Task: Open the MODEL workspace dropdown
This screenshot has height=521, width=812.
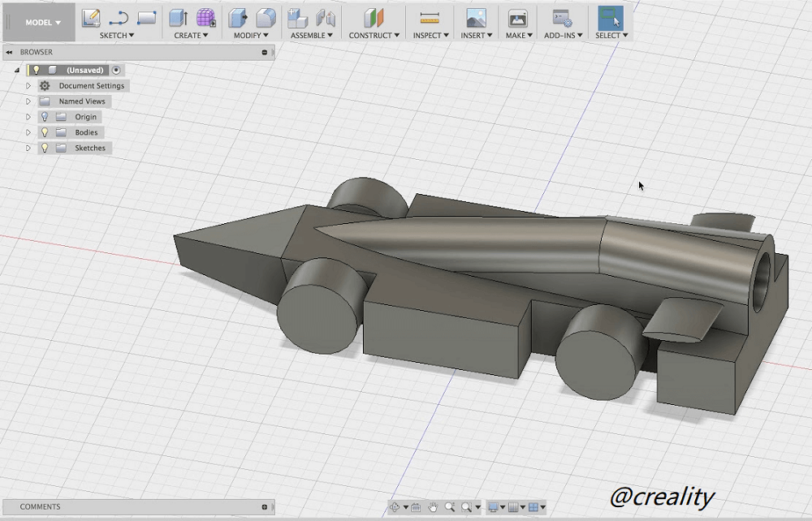Action: click(43, 23)
